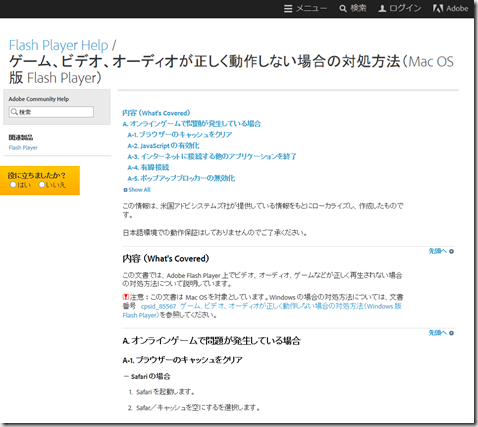Open the cpsid_85567 Windows 版 document link

tap(262, 310)
